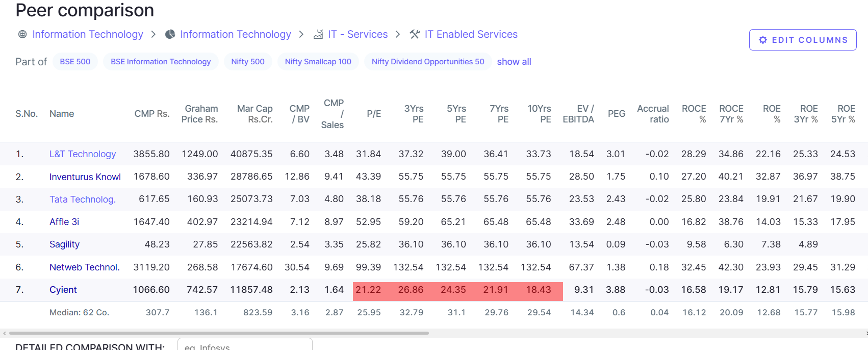
Task: Select the BSE 500 index tag
Action: 75,62
